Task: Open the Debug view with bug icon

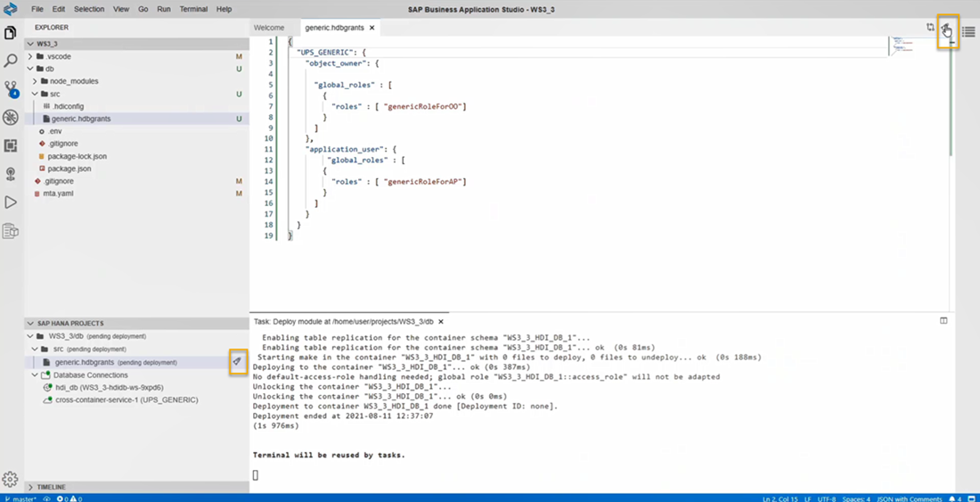Action: point(11,117)
